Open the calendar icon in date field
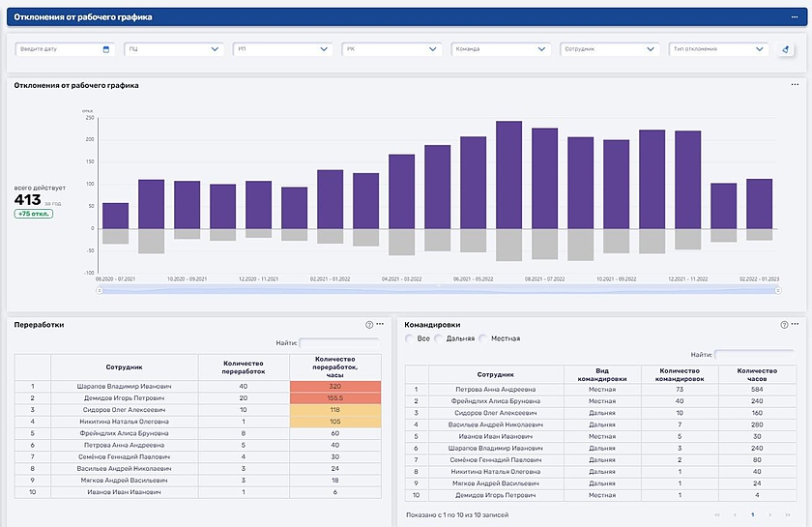 click(x=105, y=49)
